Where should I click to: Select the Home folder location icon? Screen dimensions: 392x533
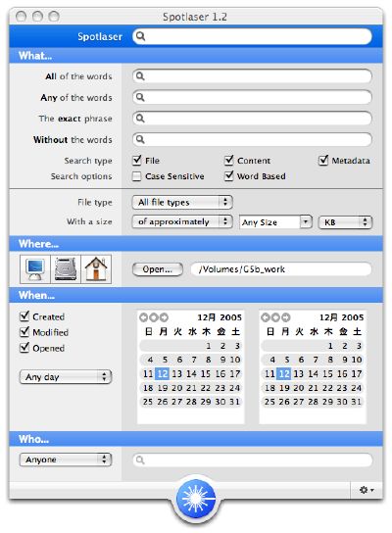click(96, 269)
